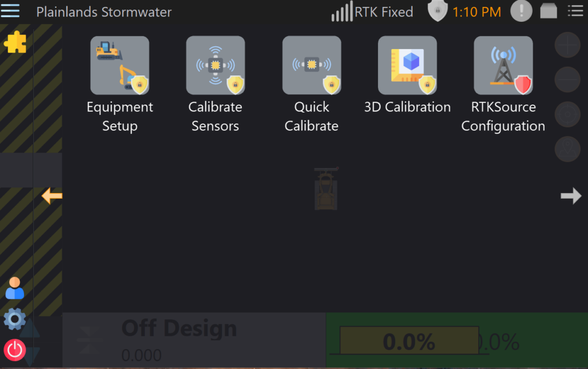The image size is (588, 369).
Task: Click the faded plus zoom-in button
Action: pos(567,46)
